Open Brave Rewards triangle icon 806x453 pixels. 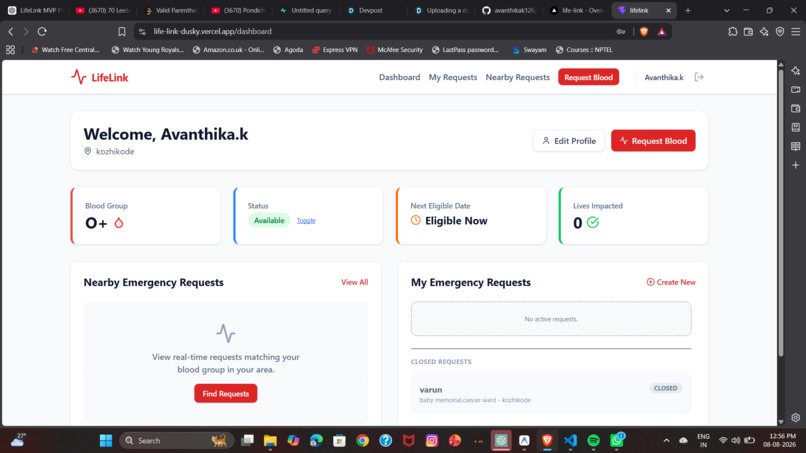662,31
